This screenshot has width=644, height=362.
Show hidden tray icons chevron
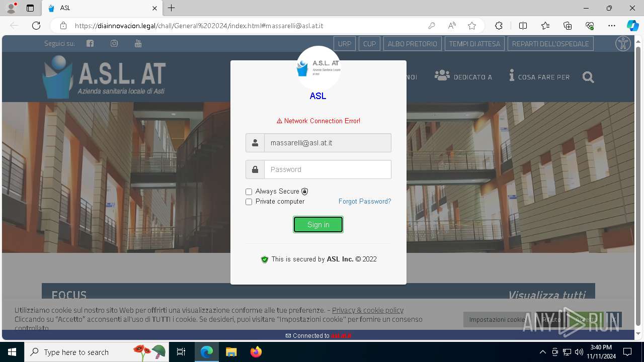pos(542,352)
